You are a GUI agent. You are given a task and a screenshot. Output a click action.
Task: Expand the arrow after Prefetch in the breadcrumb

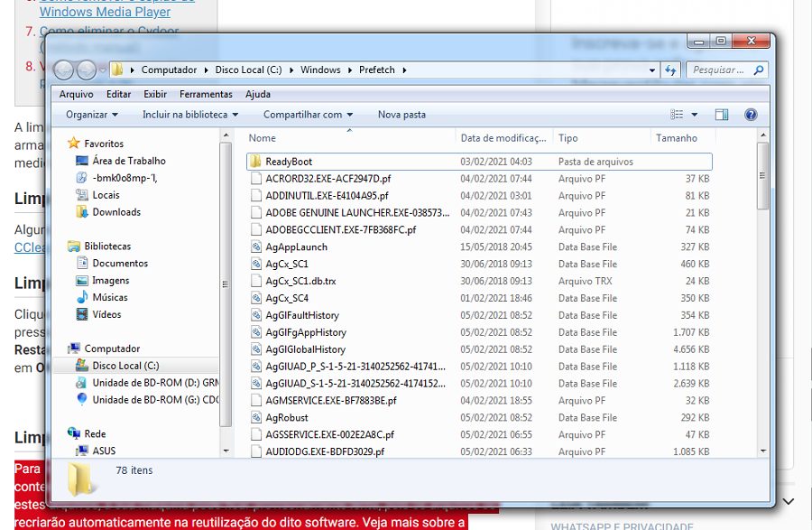(x=404, y=70)
